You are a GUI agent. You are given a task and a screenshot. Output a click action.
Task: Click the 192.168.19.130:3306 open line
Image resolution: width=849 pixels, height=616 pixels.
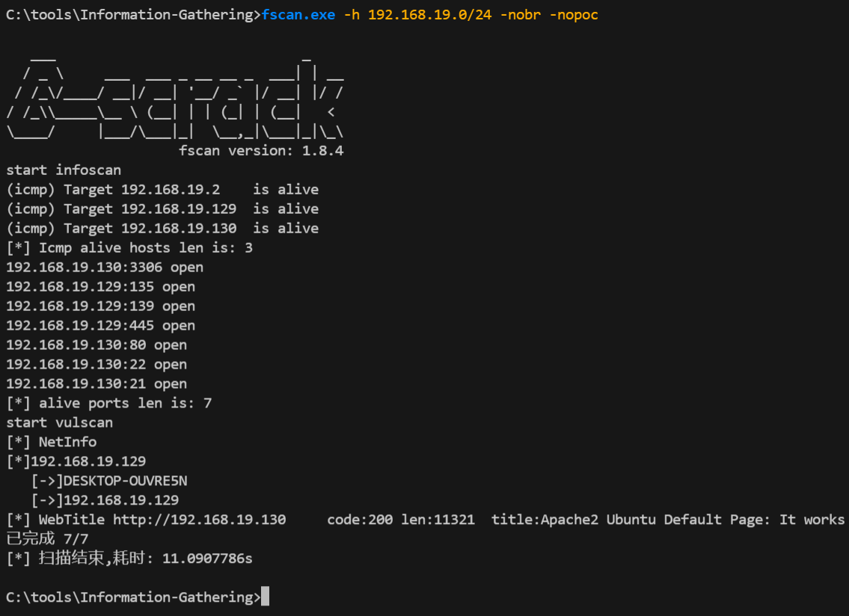tap(105, 268)
